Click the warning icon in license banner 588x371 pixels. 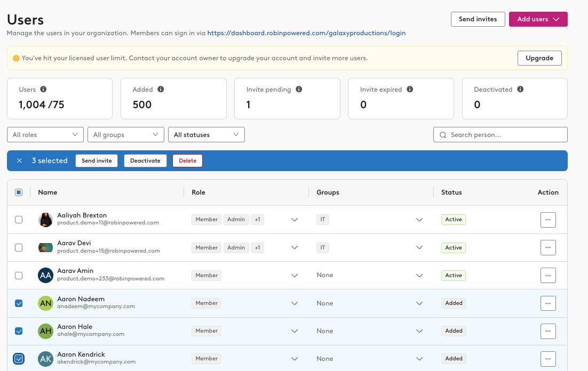click(x=16, y=58)
